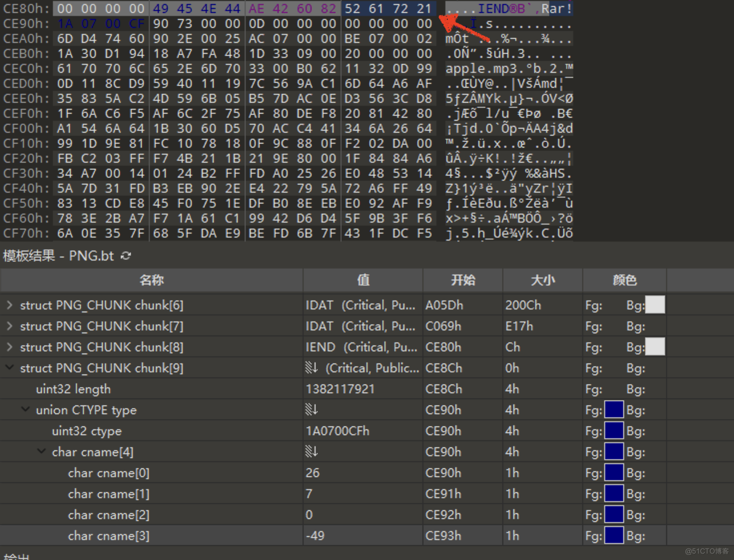Screen dimensions: 734x560
Task: Open the white Bg swatch of chunk[8]
Action: tap(655, 347)
